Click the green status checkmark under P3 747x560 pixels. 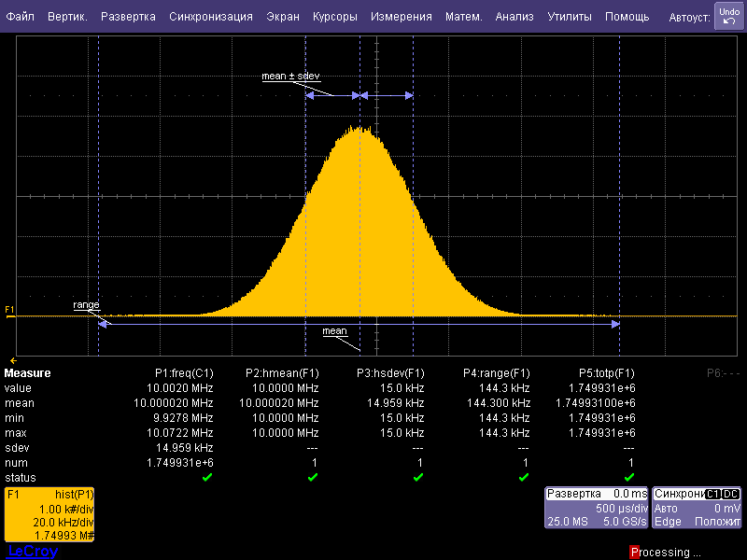coord(418,477)
